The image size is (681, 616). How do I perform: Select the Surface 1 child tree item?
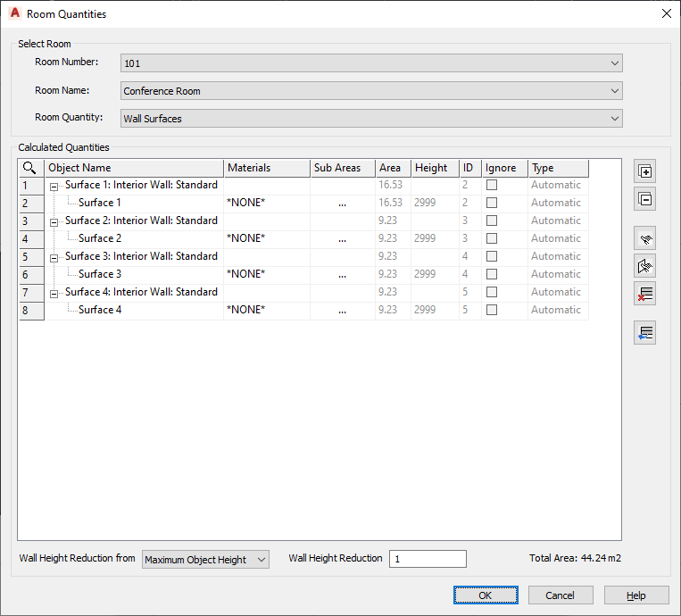[x=99, y=203]
